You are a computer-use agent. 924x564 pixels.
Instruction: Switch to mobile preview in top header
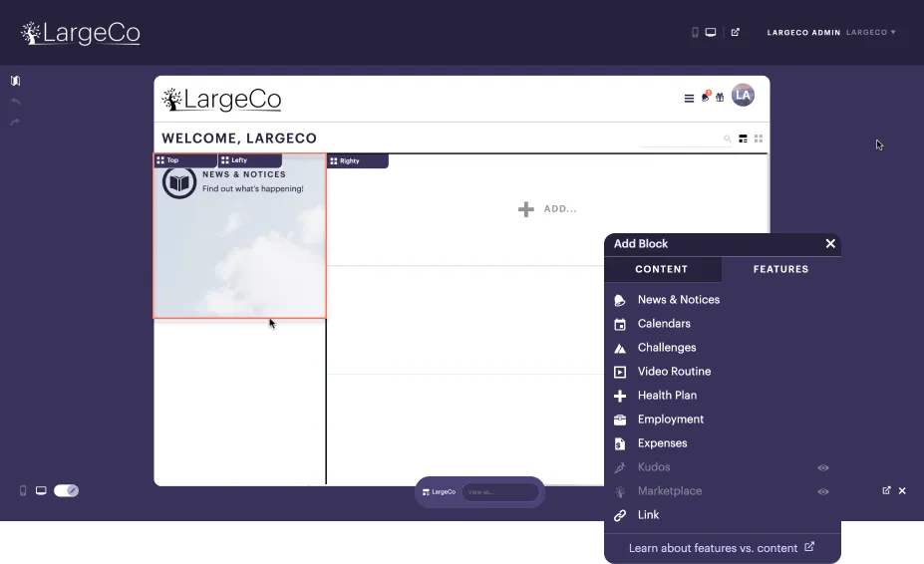tap(695, 33)
